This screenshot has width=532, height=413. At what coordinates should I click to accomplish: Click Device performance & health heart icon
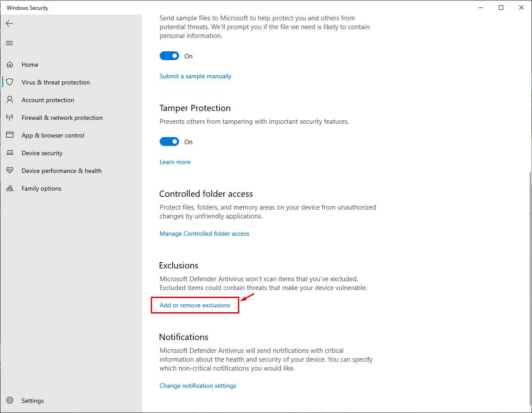point(10,171)
